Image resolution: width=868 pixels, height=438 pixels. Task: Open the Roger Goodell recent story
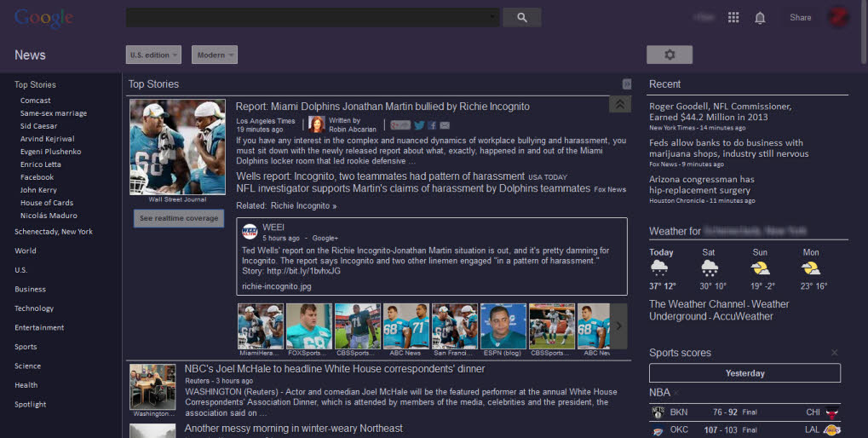click(x=720, y=112)
